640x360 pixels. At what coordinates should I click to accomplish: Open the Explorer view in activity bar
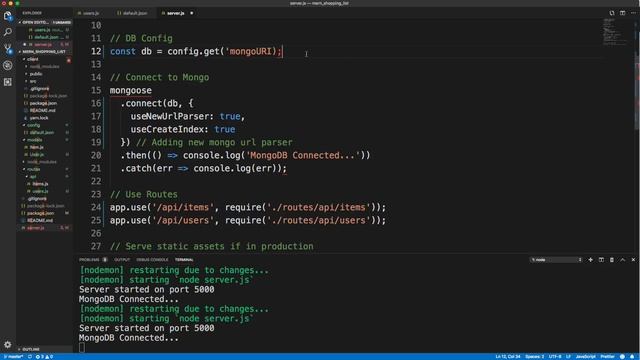8,16
